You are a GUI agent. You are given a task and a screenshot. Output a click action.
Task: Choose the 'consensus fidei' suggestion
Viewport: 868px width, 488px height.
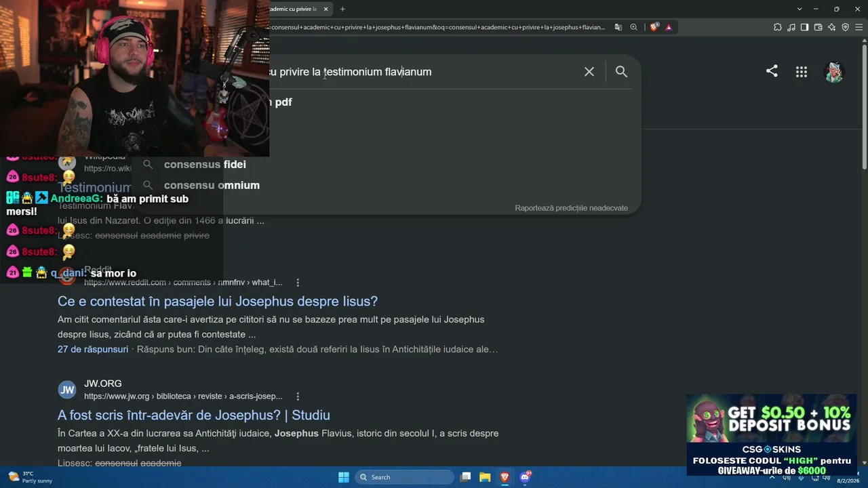(205, 165)
